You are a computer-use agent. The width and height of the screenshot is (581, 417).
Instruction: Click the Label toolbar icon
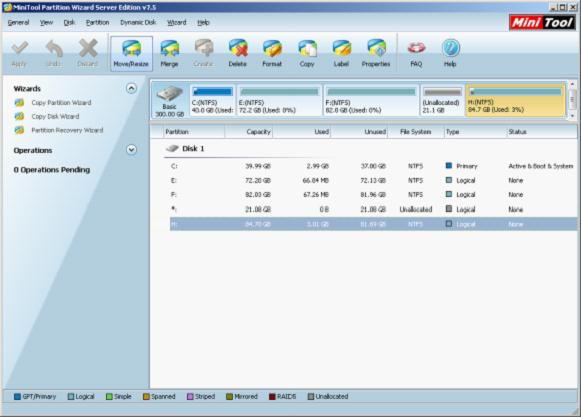(x=341, y=48)
